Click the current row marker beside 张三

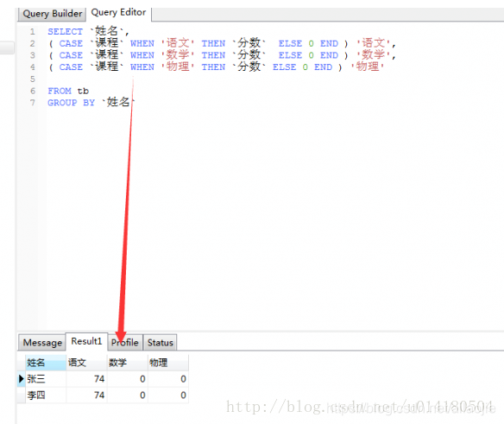[22, 378]
